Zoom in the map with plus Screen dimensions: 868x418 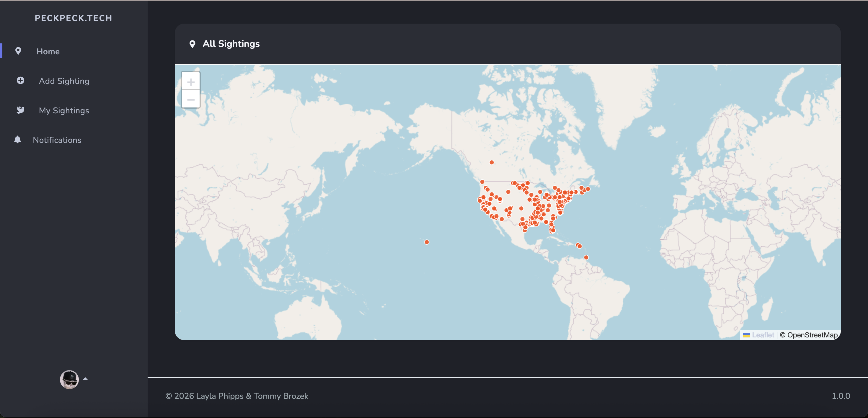191,82
